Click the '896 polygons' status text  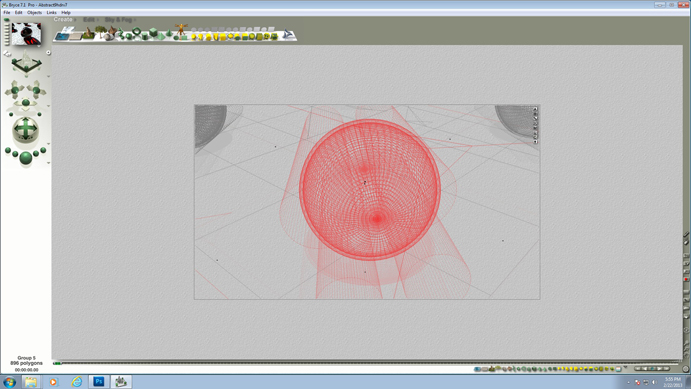coord(26,363)
